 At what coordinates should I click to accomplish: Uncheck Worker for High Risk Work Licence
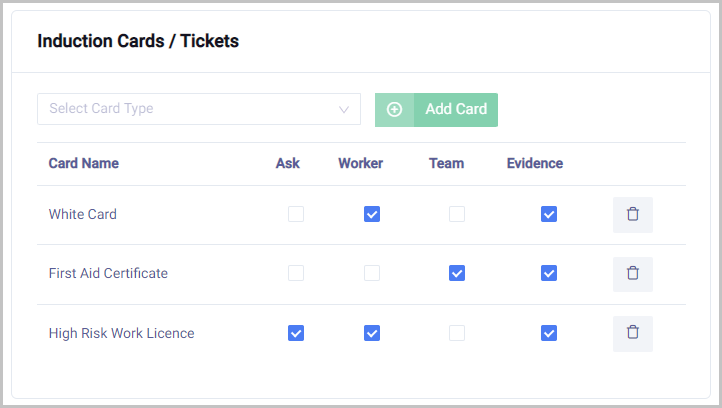point(372,333)
